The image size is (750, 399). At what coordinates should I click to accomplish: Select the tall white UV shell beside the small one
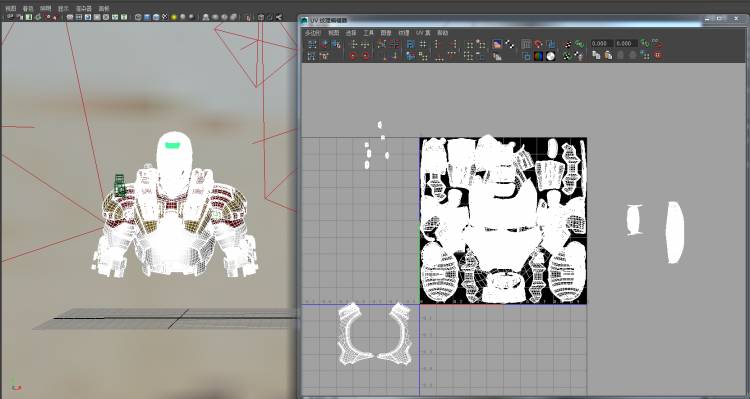675,232
